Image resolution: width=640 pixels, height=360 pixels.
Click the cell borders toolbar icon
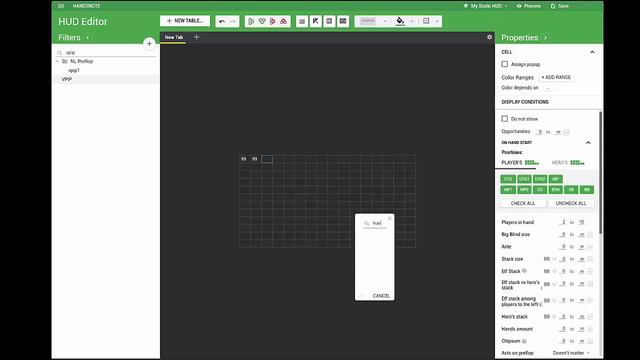pyautogui.click(x=426, y=21)
